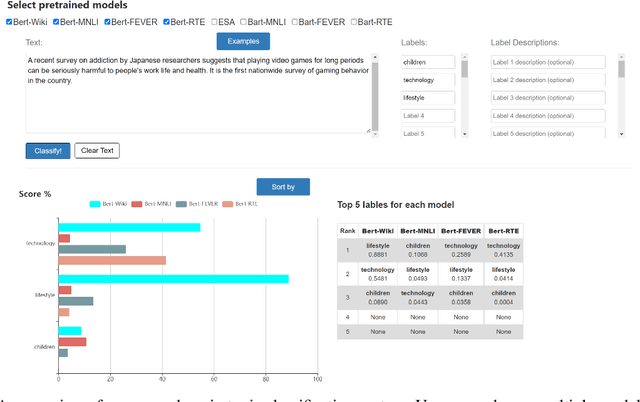Enable the Bart-RTE checkbox
The height and width of the screenshot is (402, 640).
coord(354,21)
